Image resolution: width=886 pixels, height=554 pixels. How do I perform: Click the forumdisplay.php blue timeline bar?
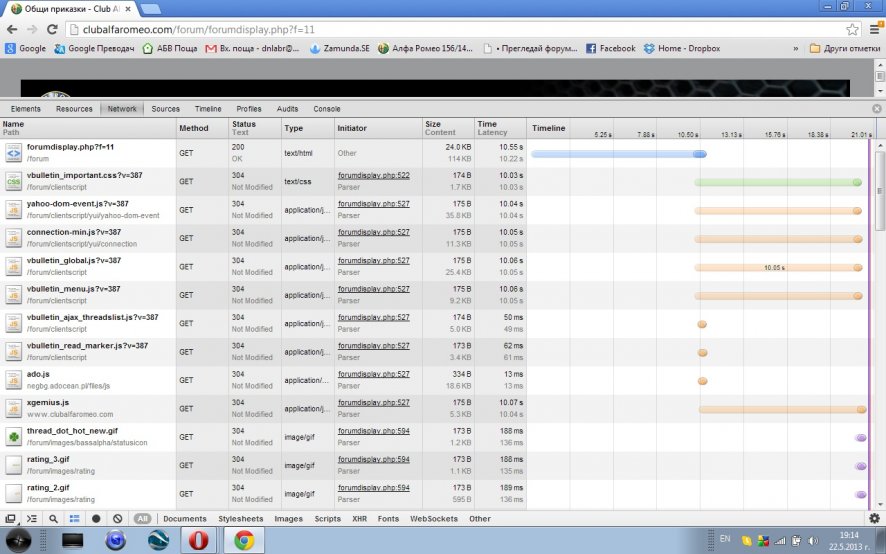617,154
